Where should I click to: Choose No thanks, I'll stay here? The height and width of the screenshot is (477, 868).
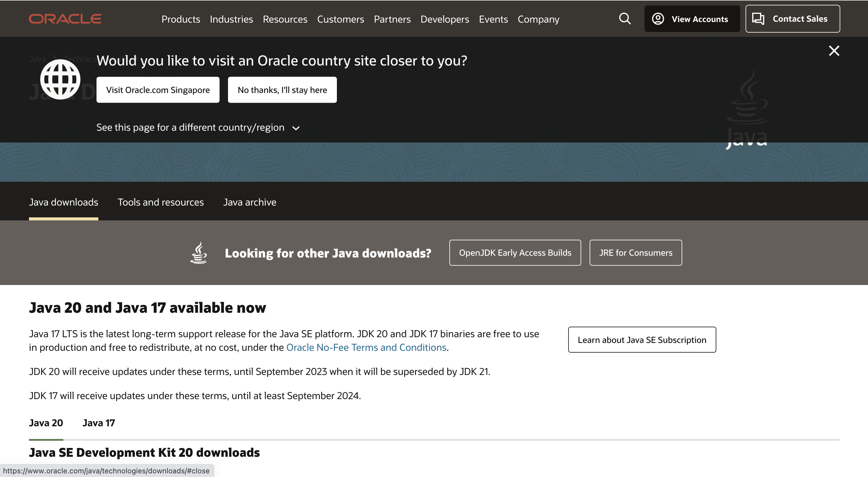point(282,90)
